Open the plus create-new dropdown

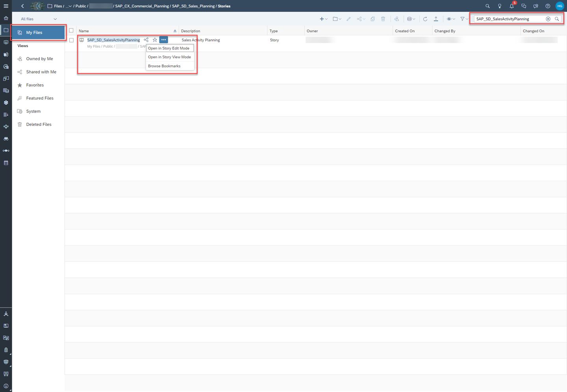pos(323,19)
